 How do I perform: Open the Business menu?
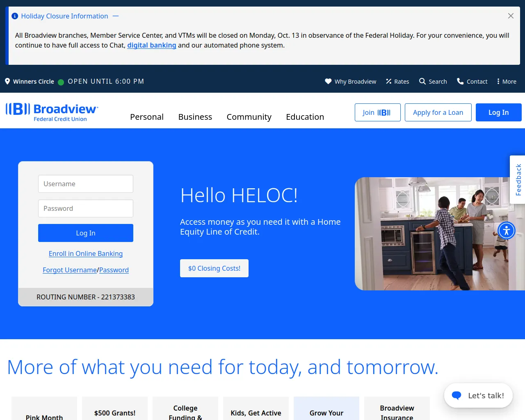[x=195, y=117]
